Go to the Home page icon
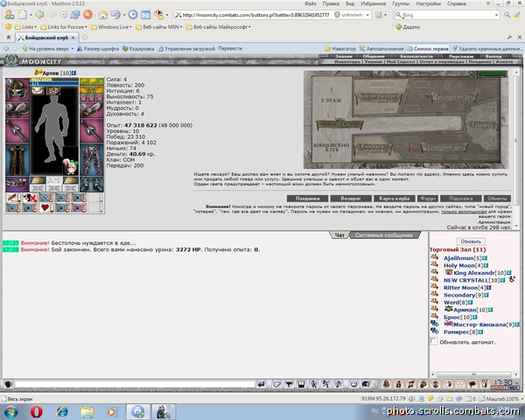Screen dimensions: 525x420 coord(103,15)
